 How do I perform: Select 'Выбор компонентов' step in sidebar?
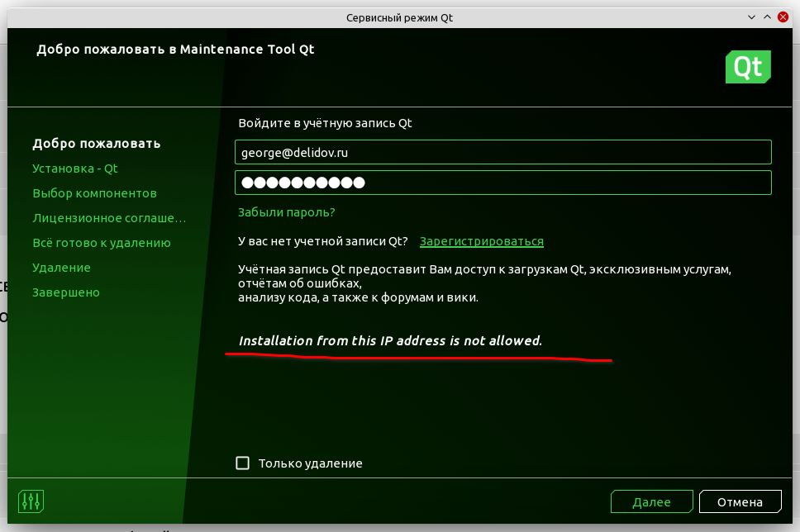coord(94,193)
